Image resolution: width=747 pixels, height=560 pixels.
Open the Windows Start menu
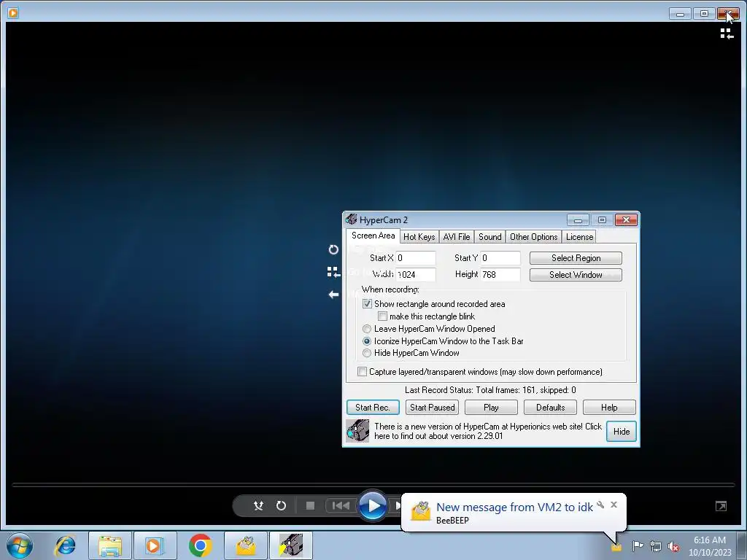click(x=19, y=545)
